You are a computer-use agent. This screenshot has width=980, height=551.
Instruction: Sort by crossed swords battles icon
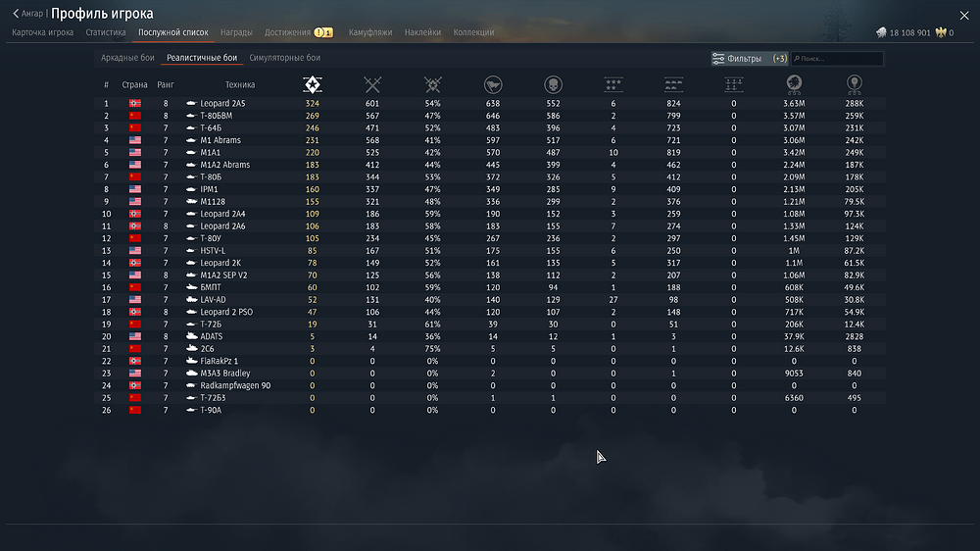click(x=372, y=84)
